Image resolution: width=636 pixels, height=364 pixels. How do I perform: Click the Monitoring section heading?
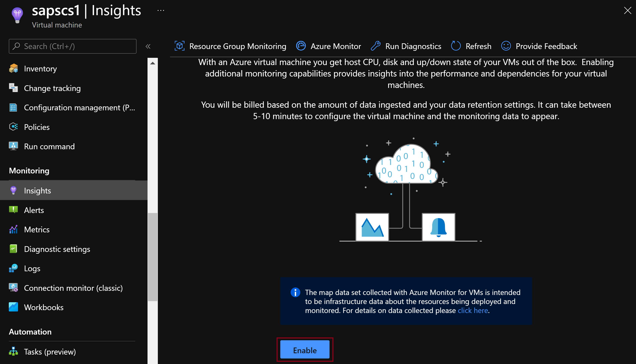click(x=29, y=171)
